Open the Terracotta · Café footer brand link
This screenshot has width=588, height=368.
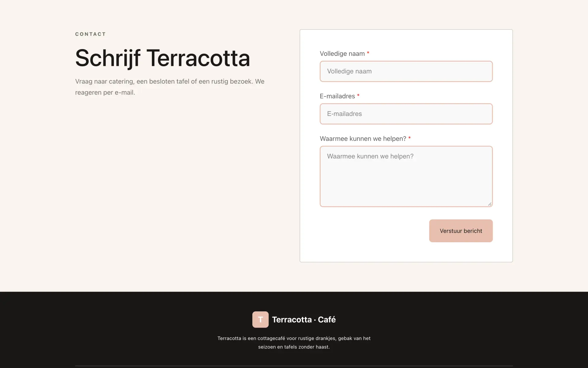coord(294,320)
